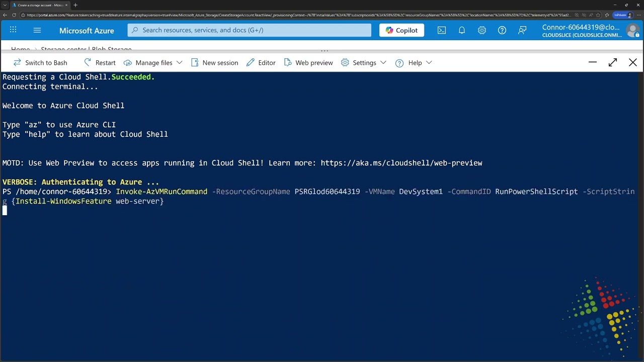Click the browser address bar

(299, 15)
